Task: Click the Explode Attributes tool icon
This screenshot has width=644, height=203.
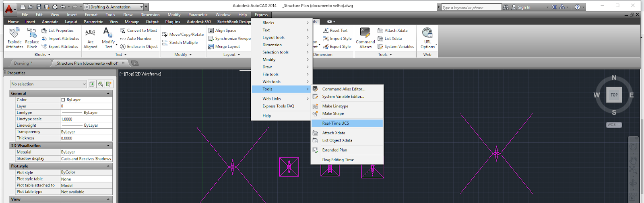Action: 14,33
